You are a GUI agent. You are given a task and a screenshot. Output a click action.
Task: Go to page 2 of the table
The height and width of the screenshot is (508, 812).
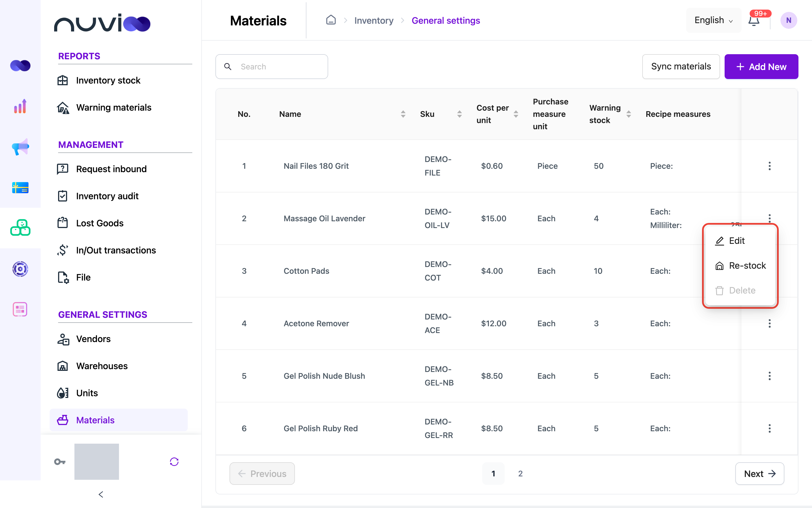520,473
